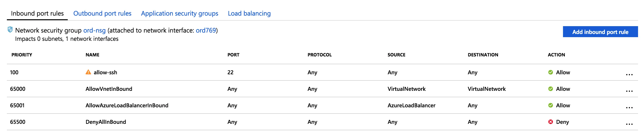Click the red Deny icon for DenyAllInBound
The height and width of the screenshot is (133, 644).
[550, 122]
